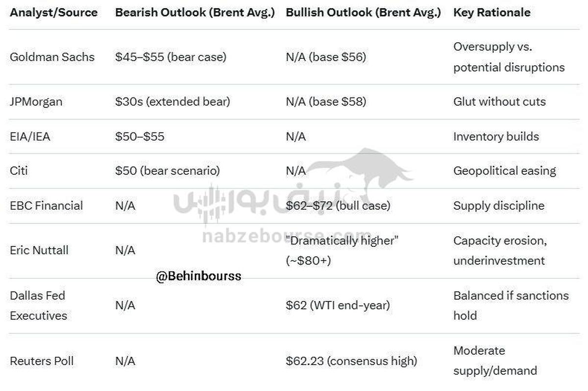This screenshot has height=391, width=588.
Task: Click the $62.23 (consensus high) cell
Action: pyautogui.click(x=351, y=361)
